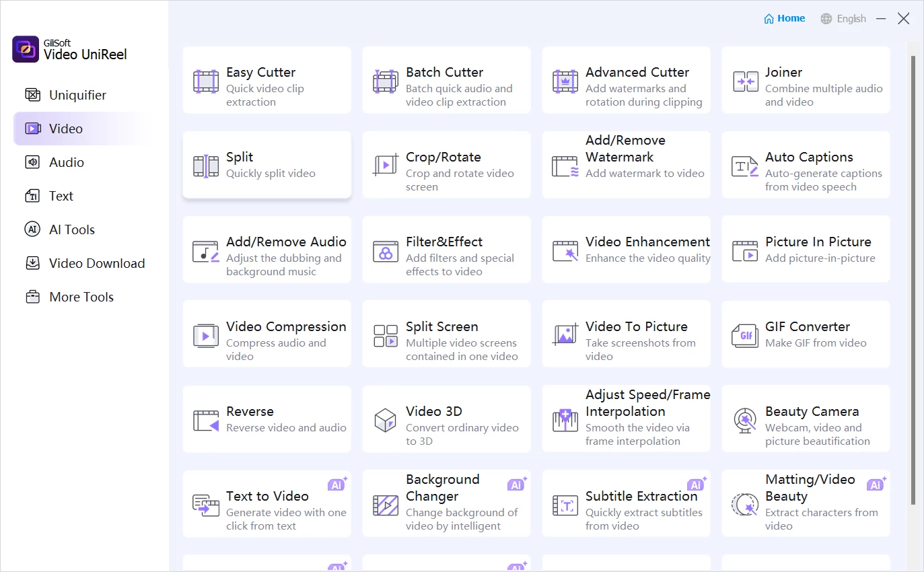Click the Filter&Effect icon

tap(386, 251)
